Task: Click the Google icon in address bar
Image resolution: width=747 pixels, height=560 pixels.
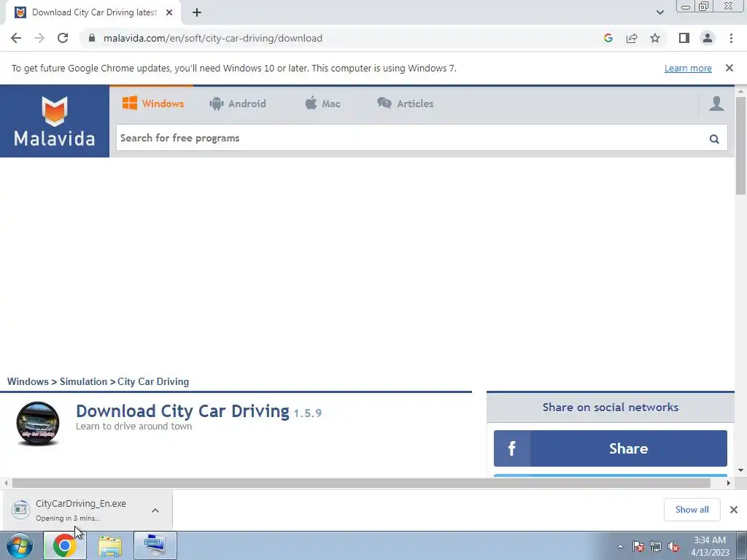Action: tap(608, 38)
